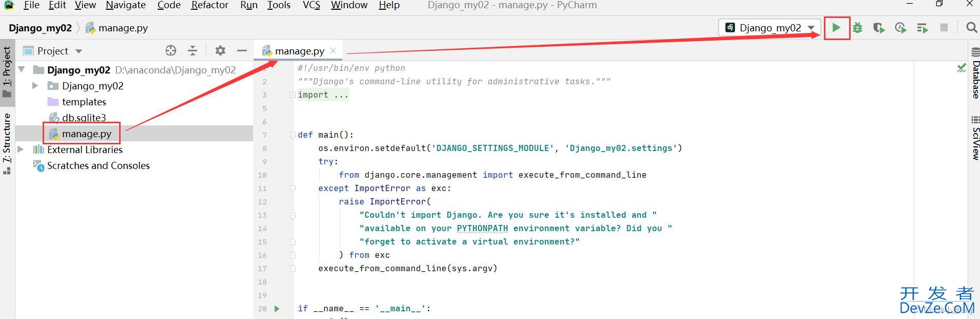
Task: Click line number 12 in the gutter
Action: (x=262, y=202)
